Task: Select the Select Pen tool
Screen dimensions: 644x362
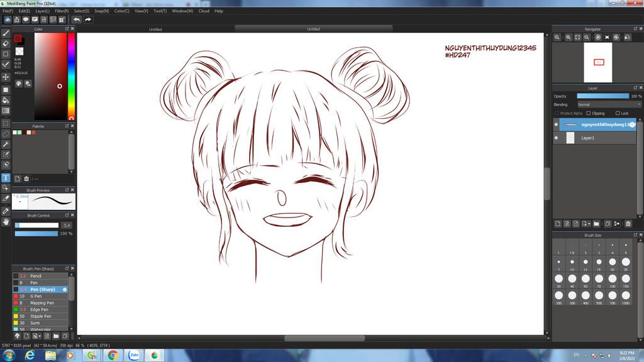Action: point(6,155)
